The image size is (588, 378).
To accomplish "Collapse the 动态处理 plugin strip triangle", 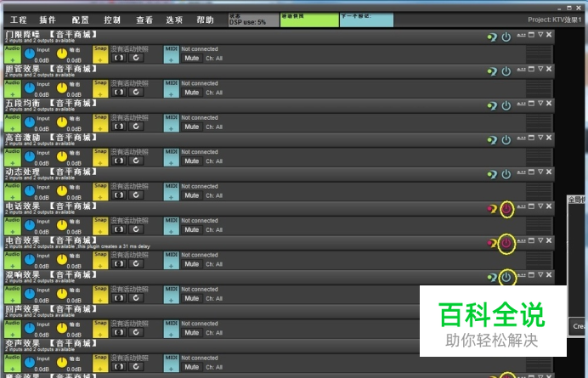I will (x=540, y=172).
